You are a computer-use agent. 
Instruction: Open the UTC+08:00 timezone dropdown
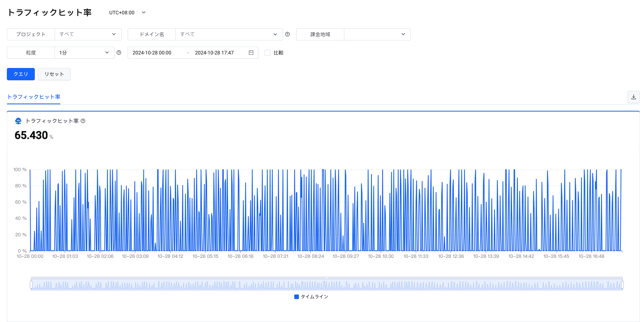pyautogui.click(x=127, y=12)
